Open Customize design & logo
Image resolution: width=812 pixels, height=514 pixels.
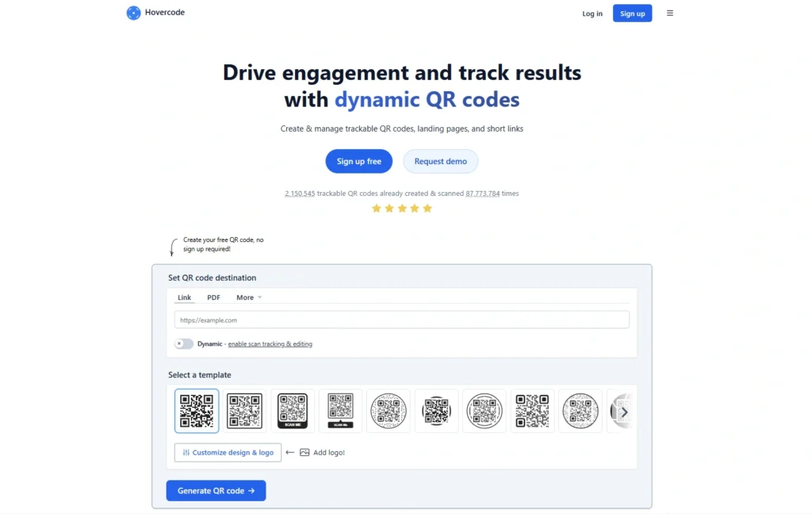tap(228, 452)
